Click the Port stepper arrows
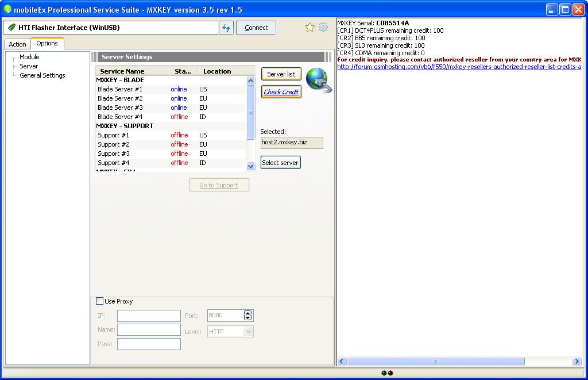 248,316
